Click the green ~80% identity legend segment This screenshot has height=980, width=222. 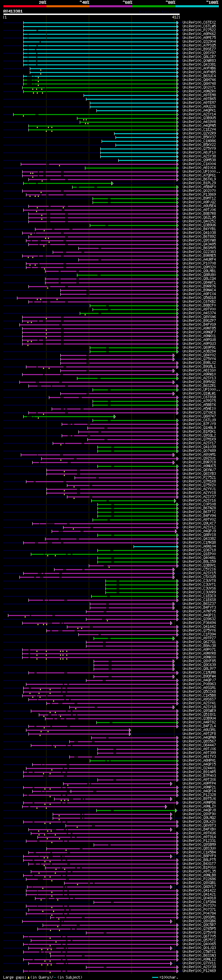(x=154, y=6)
